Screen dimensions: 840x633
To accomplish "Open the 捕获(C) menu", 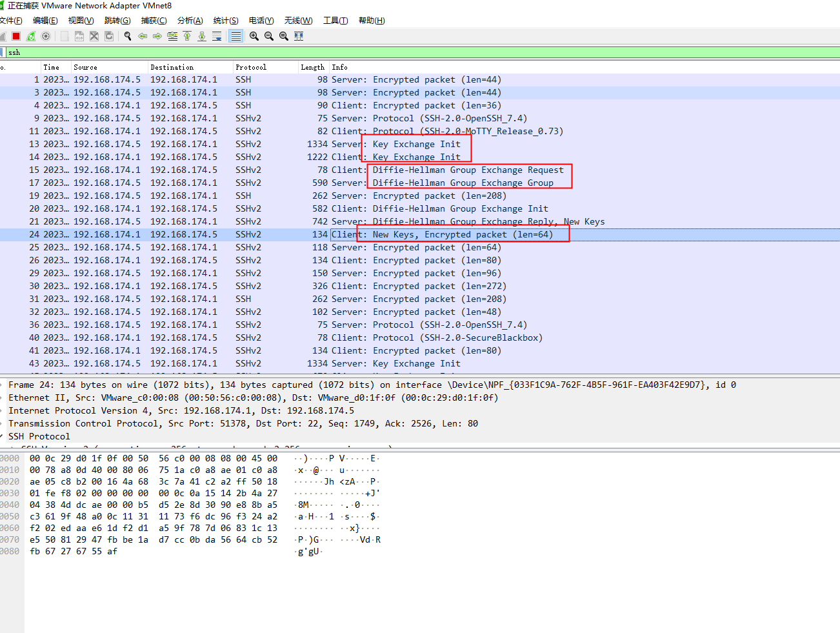I will click(154, 21).
